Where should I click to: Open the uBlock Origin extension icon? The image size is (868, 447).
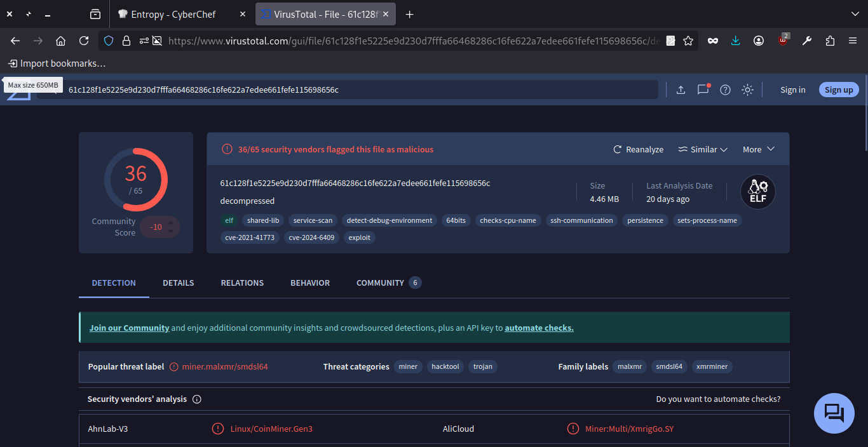click(783, 41)
